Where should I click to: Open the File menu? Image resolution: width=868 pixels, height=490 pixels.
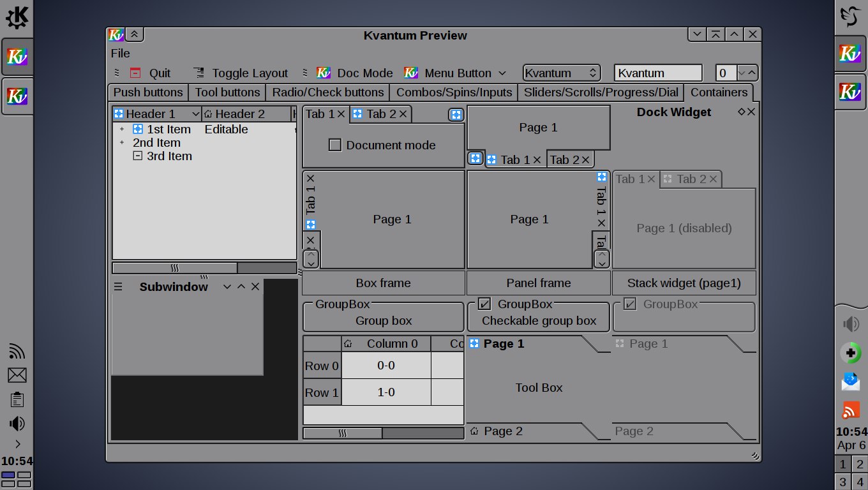(x=120, y=53)
